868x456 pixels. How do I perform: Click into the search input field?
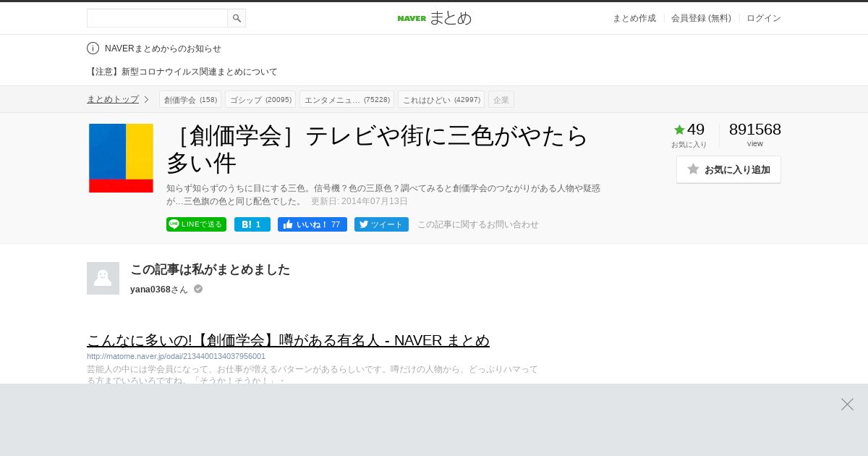[157, 18]
